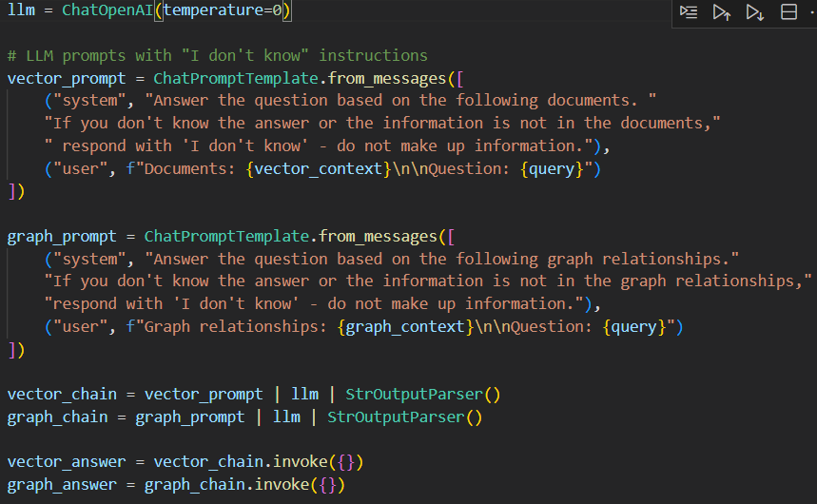Split the cell with the toolbar icon
Image resolution: width=817 pixels, height=504 pixels.
(788, 12)
